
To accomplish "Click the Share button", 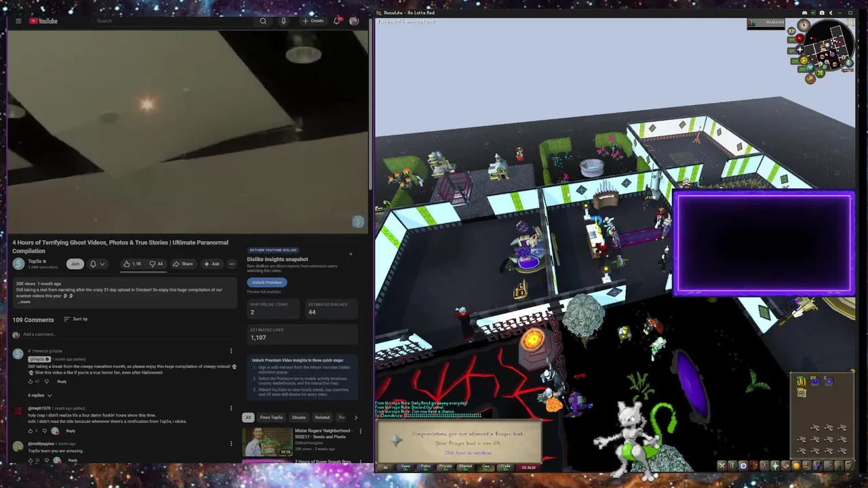I will (x=182, y=264).
